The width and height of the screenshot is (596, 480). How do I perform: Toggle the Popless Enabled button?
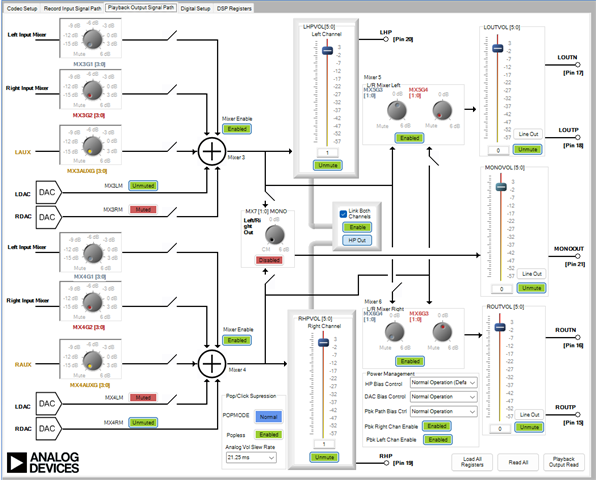pos(269,434)
